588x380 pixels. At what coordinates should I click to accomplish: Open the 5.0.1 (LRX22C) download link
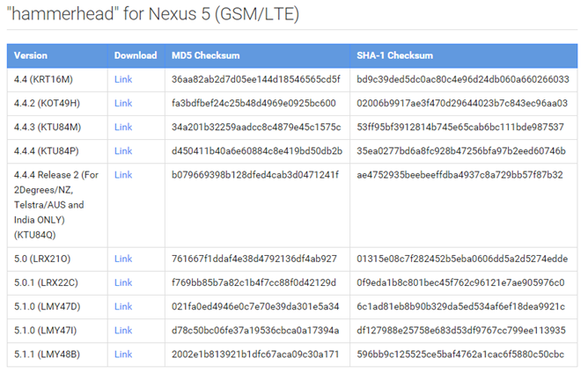click(123, 282)
